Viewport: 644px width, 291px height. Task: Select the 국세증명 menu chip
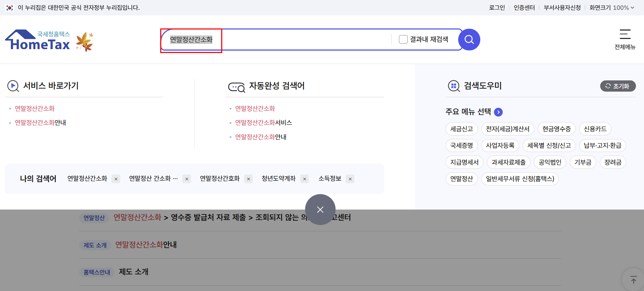(x=461, y=145)
